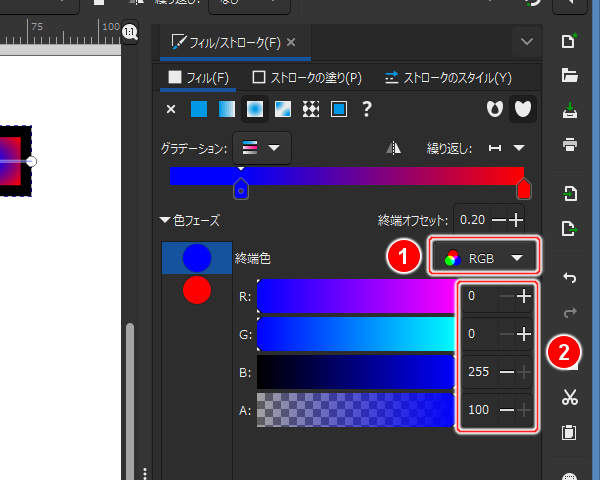Click the reverse gradient direction icon
This screenshot has height=480, width=600.
[x=393, y=148]
